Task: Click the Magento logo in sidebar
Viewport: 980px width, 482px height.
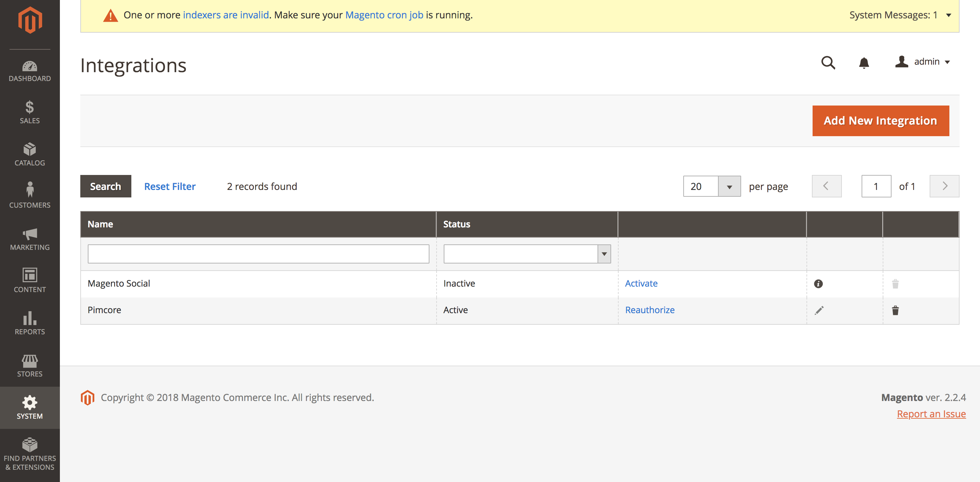Action: click(30, 20)
